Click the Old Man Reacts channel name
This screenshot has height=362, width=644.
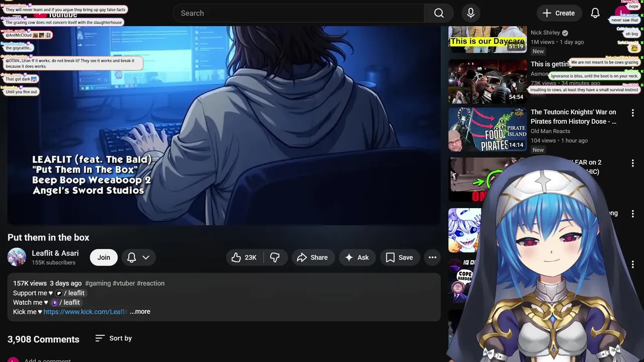coord(550,131)
